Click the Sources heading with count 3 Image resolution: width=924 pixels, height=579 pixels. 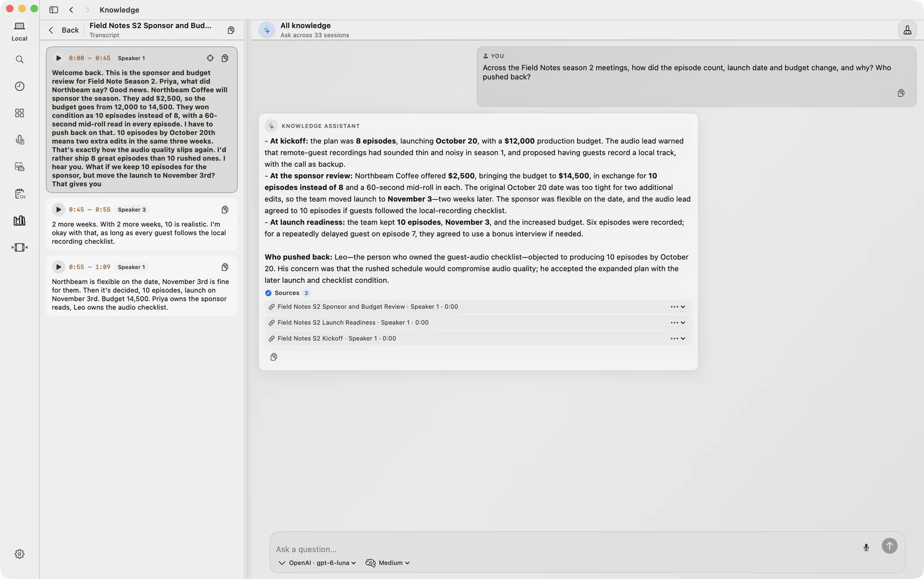(x=287, y=293)
